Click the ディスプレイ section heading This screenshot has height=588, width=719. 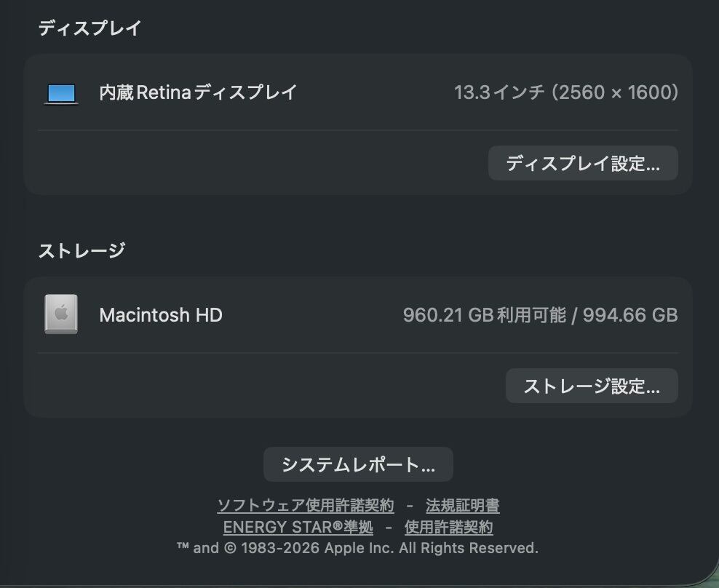pyautogui.click(x=90, y=28)
